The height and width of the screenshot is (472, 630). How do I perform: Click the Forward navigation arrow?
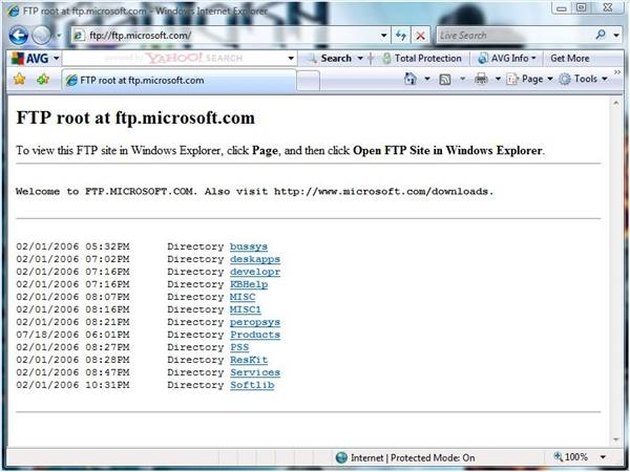pos(41,35)
